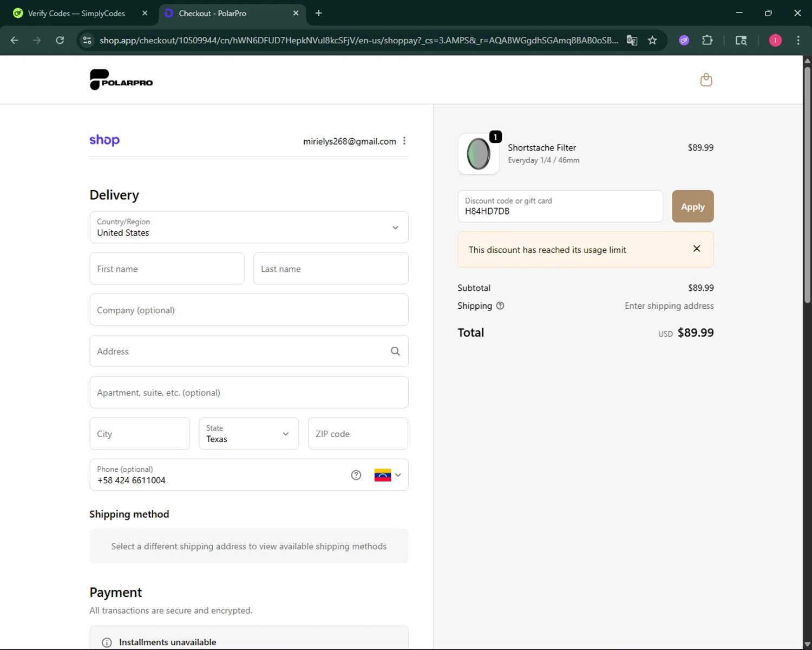812x650 pixels.
Task: Click the First name field
Action: (x=167, y=269)
